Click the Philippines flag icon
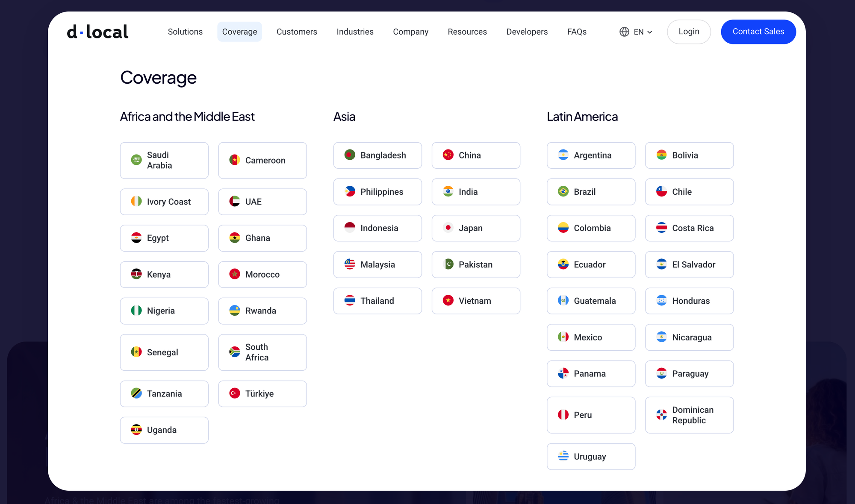The width and height of the screenshot is (855, 504). [x=350, y=191]
